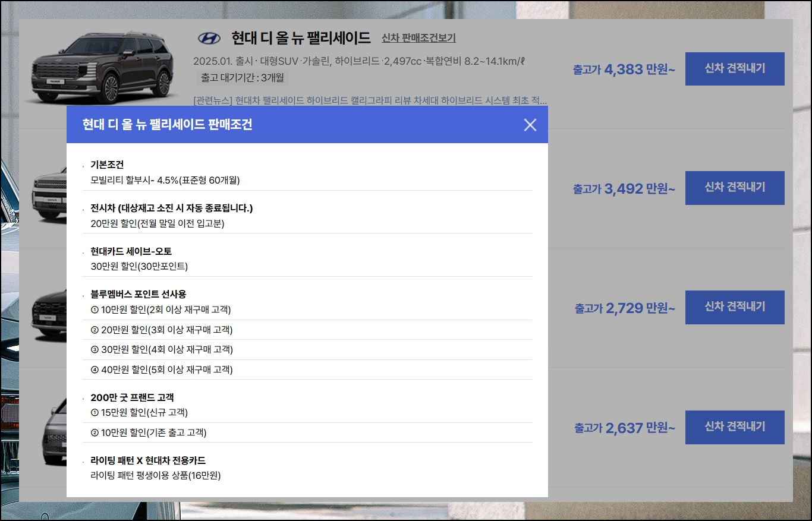812x521 pixels.
Task: Click 신차 견적내기 beside 출고가 2,637 만원
Action: (x=735, y=427)
